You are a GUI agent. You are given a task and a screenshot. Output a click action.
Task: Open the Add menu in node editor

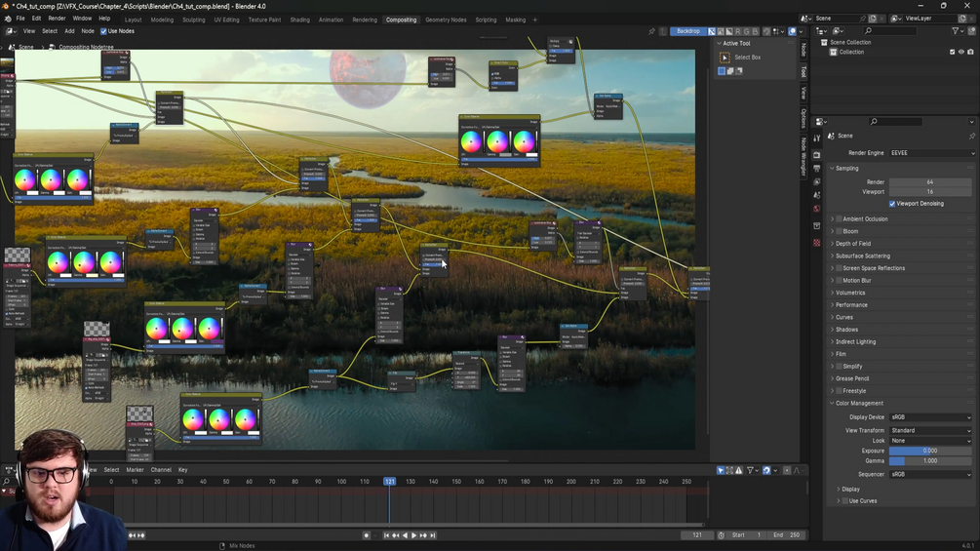coord(69,31)
